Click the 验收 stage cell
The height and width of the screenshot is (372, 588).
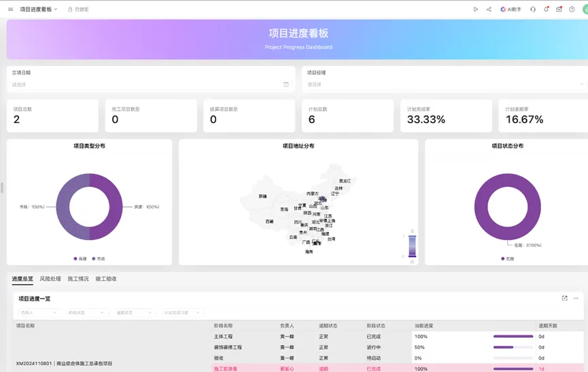[x=219, y=358]
